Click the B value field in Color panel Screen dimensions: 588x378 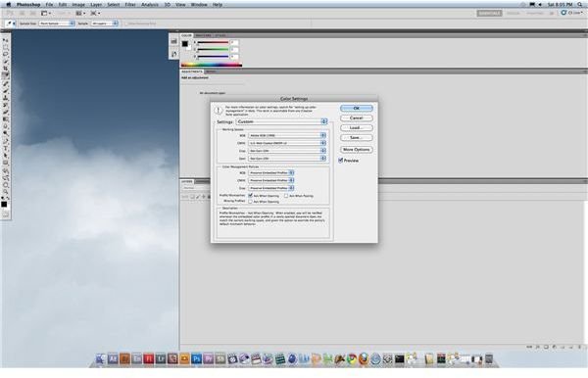234,57
